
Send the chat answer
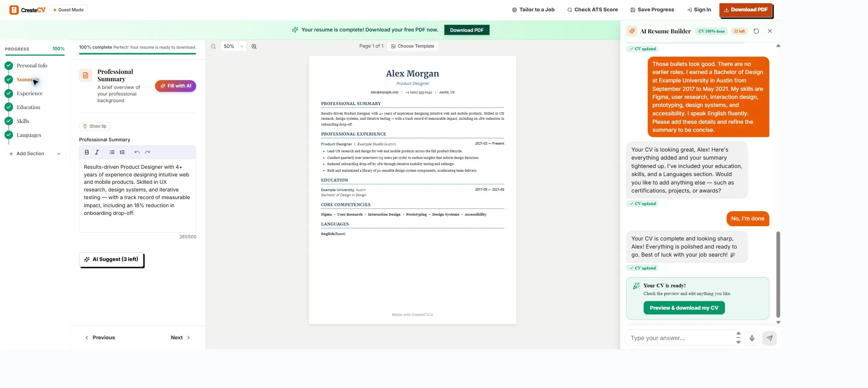pos(769,338)
